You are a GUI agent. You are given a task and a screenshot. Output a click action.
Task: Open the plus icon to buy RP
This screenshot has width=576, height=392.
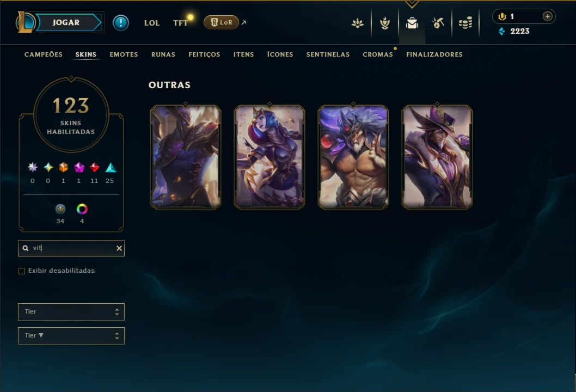pyautogui.click(x=547, y=16)
